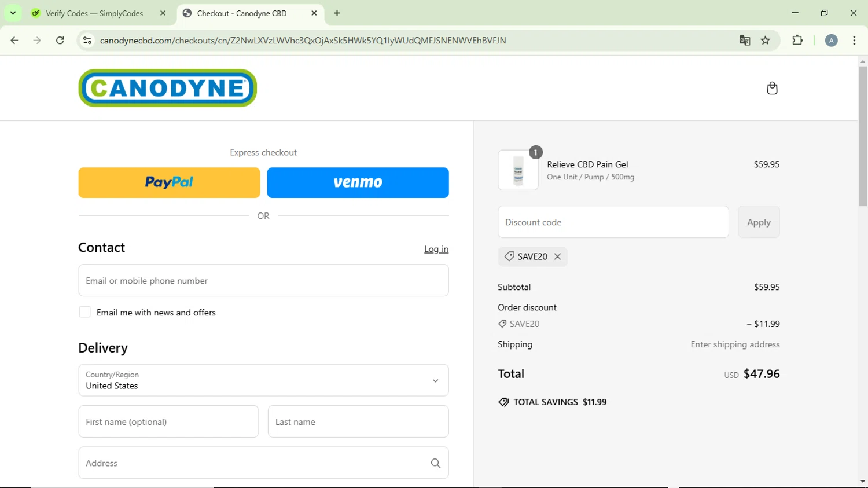Image resolution: width=868 pixels, height=488 pixels.
Task: Open the browser extensions menu
Action: pyautogui.click(x=797, y=41)
